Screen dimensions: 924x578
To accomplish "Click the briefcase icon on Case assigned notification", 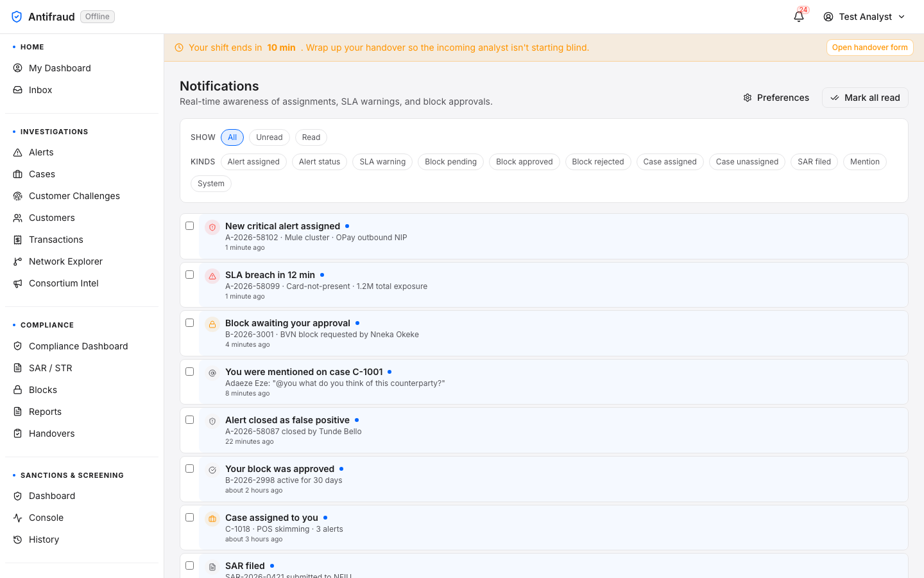I will pyautogui.click(x=212, y=519).
